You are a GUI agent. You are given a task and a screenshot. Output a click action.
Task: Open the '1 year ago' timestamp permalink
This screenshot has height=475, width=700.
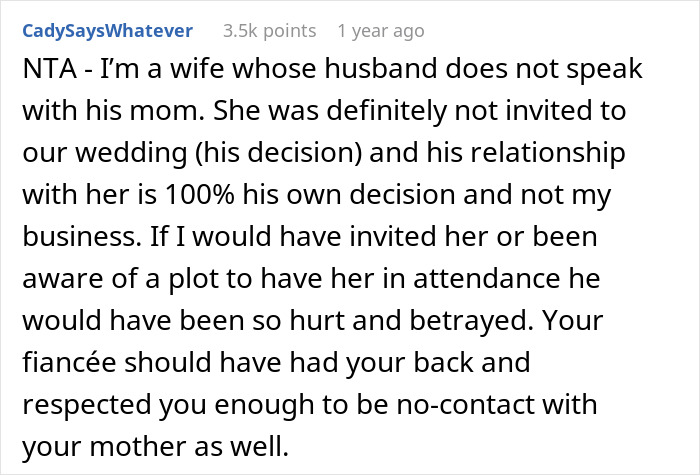pos(381,31)
